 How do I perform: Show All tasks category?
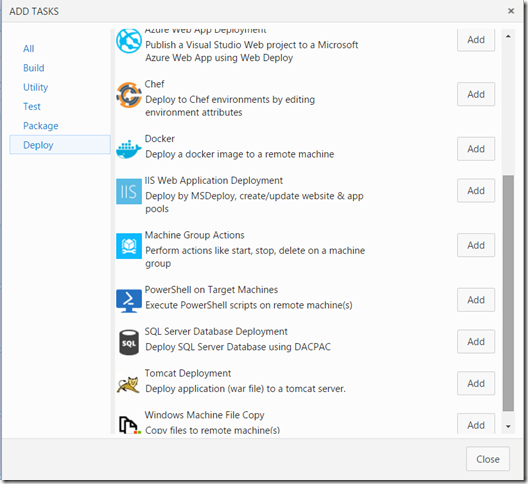(29, 49)
